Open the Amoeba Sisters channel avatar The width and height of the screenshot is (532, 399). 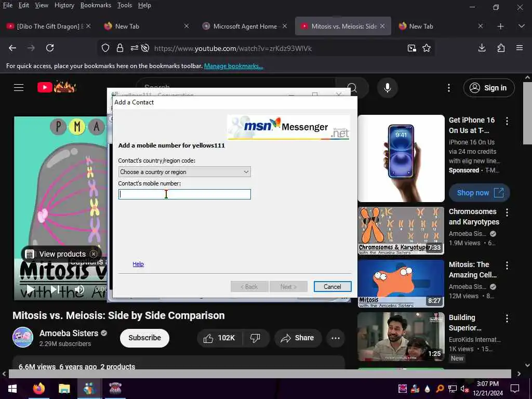[x=23, y=337]
